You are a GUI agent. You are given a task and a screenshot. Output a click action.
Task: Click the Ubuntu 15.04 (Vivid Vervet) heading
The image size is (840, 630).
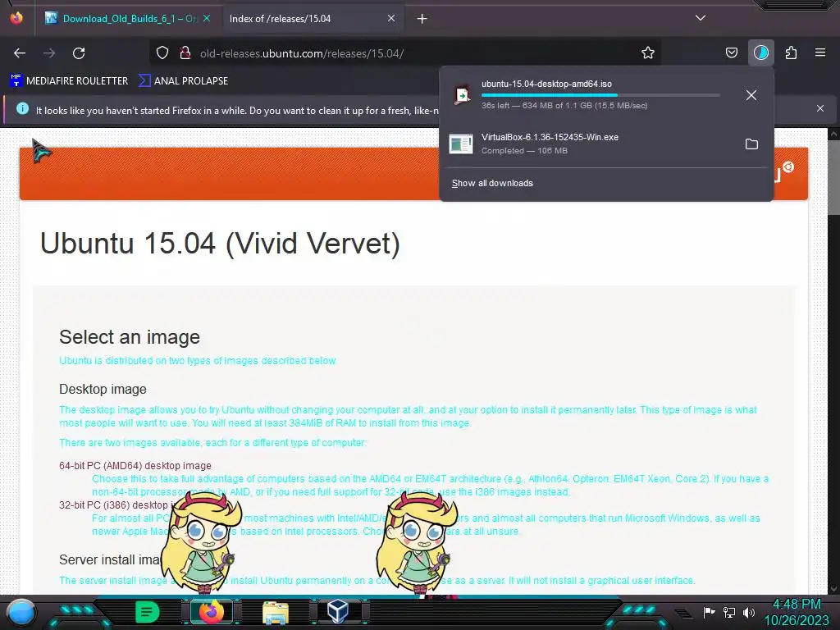click(x=220, y=243)
